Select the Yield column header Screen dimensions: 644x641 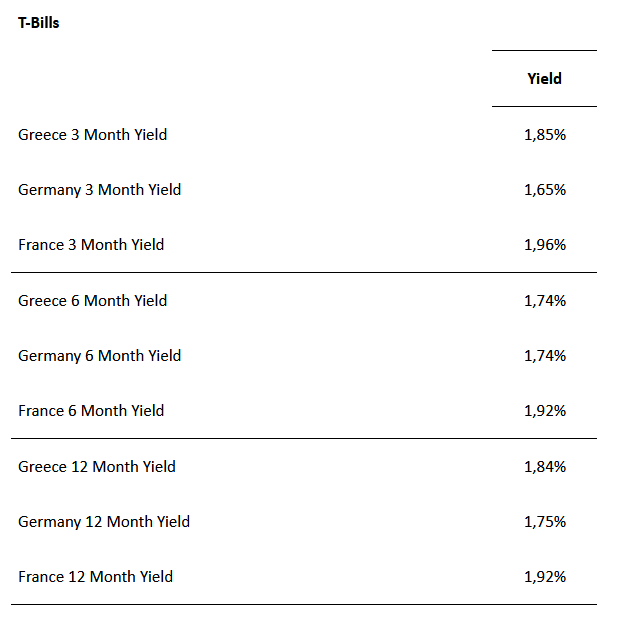[544, 79]
